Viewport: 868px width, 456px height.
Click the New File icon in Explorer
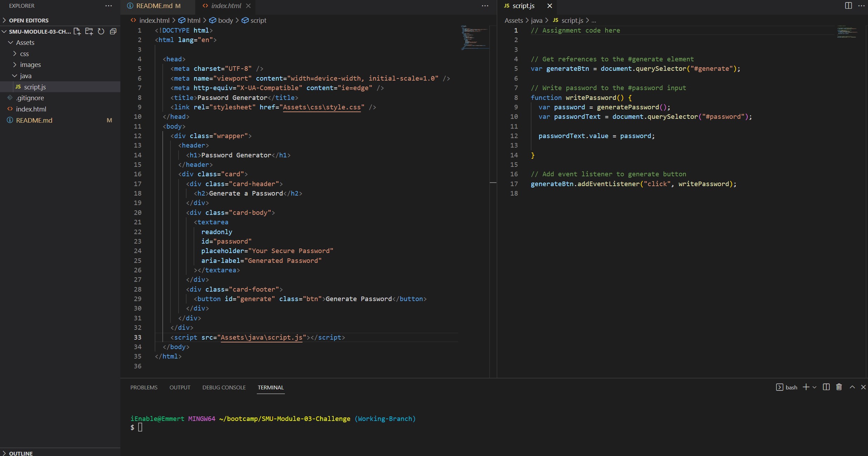tap(77, 32)
